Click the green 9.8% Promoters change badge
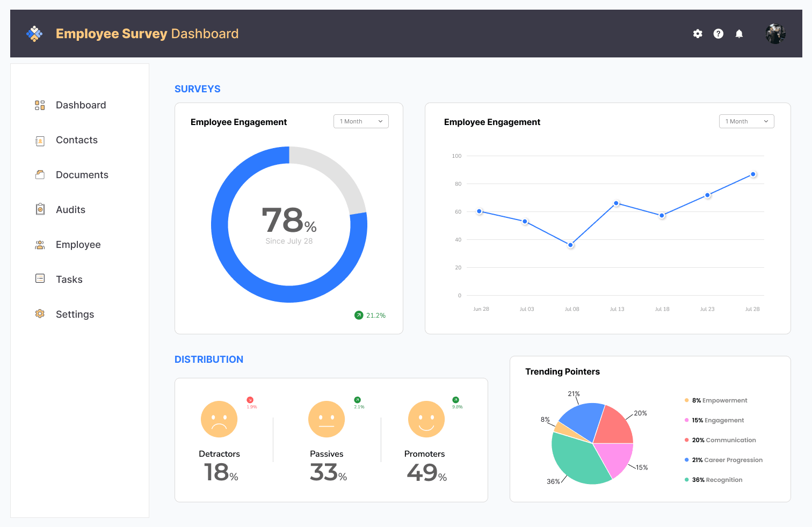The height and width of the screenshot is (527, 812). click(x=455, y=402)
